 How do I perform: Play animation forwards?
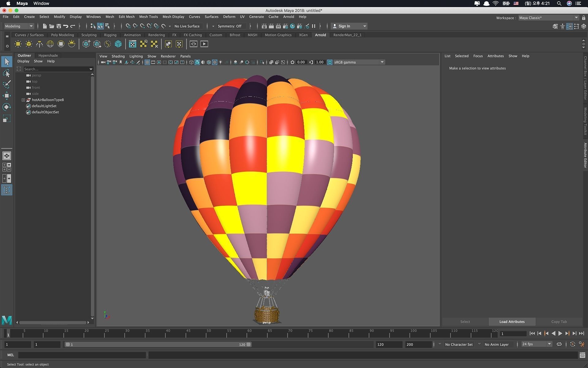pos(560,333)
